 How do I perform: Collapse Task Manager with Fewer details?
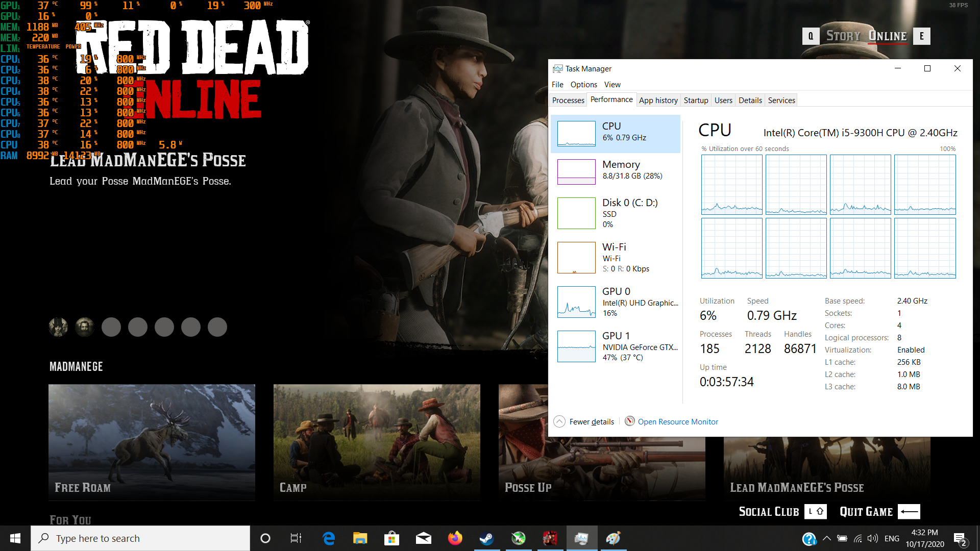tap(585, 421)
